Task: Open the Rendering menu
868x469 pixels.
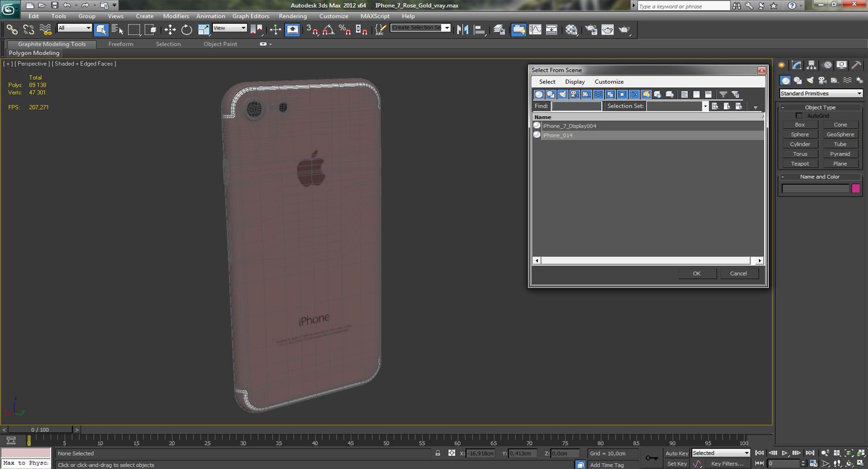Action: coord(293,16)
